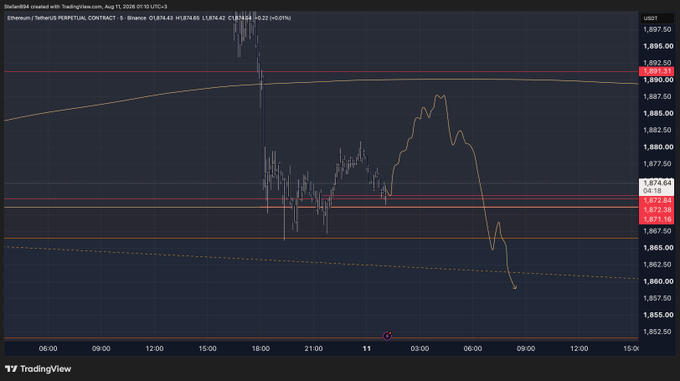The width and height of the screenshot is (680, 381).
Task: Click the red 1,891.31 price label
Action: tap(657, 71)
